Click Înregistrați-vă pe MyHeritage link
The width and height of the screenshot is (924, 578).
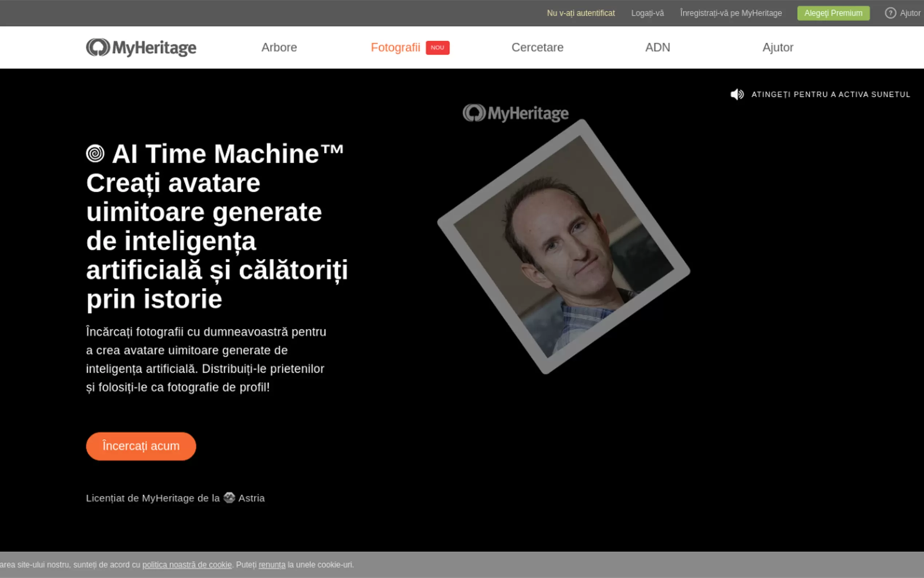pos(731,13)
